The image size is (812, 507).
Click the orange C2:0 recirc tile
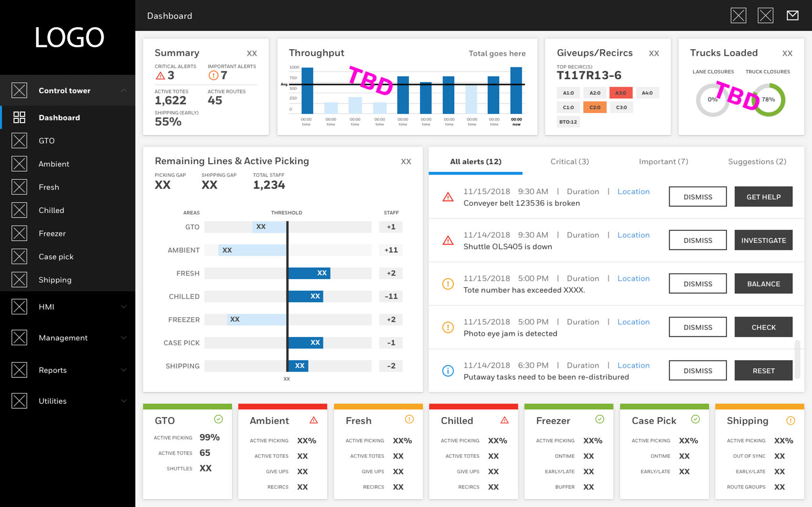pos(595,107)
